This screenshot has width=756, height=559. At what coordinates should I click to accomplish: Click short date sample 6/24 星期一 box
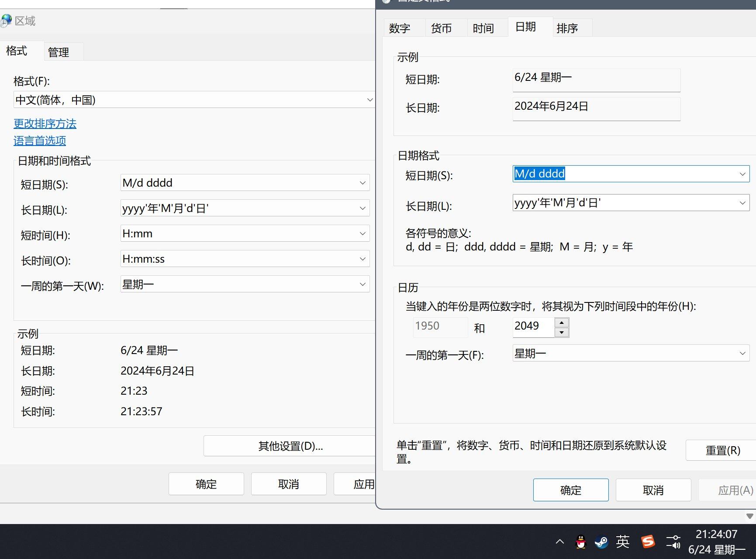point(596,80)
